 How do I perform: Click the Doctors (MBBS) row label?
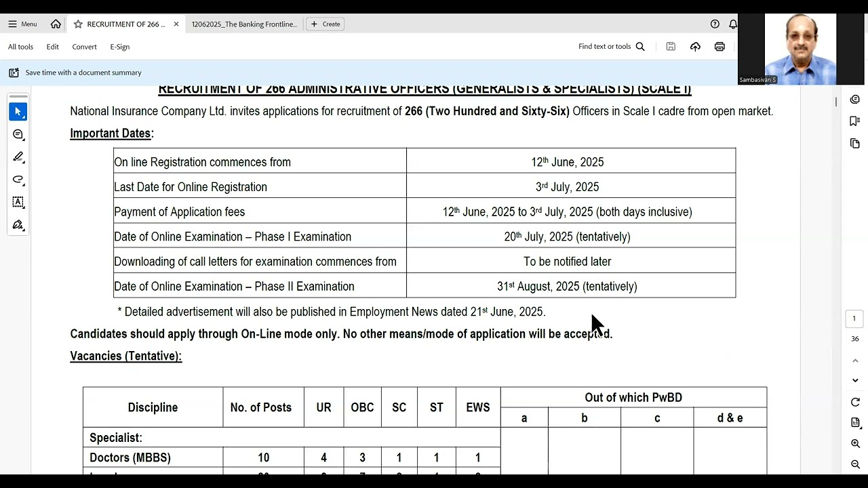pos(130,457)
